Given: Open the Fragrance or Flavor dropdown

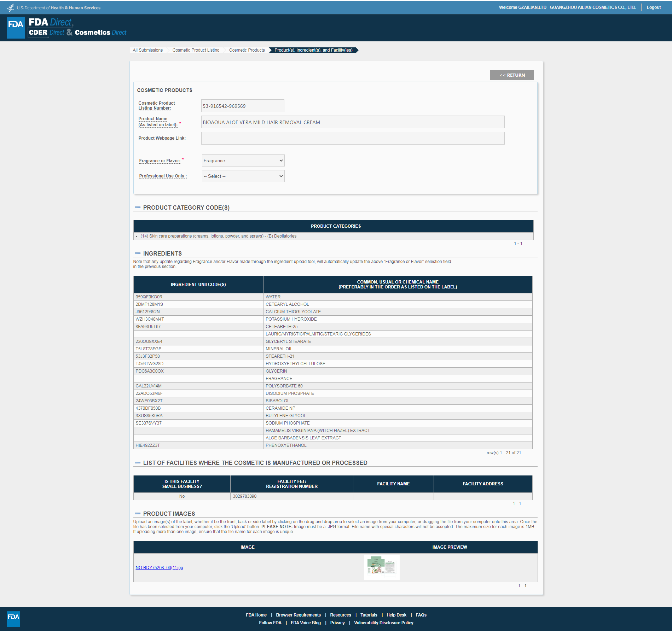Looking at the screenshot, I should click(x=243, y=160).
